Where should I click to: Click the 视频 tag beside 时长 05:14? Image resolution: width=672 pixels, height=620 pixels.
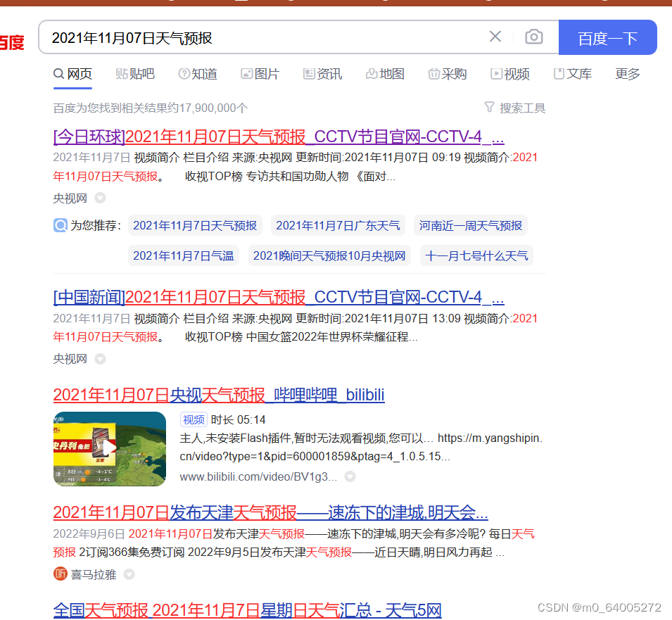click(x=194, y=419)
